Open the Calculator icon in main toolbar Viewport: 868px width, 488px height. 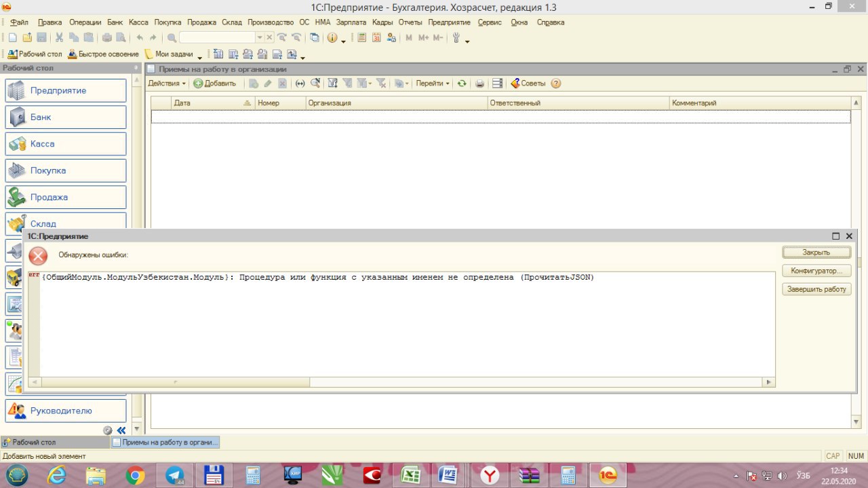(x=362, y=38)
